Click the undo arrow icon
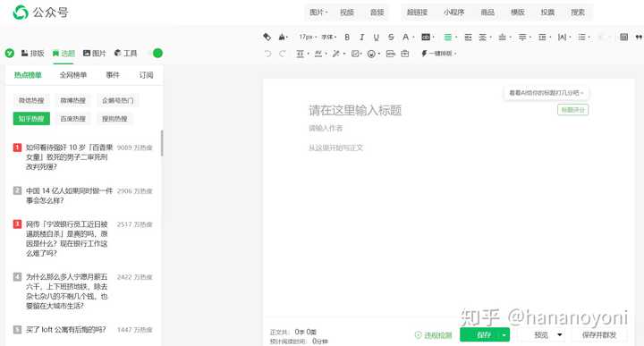The width and height of the screenshot is (644, 346). tap(267, 54)
